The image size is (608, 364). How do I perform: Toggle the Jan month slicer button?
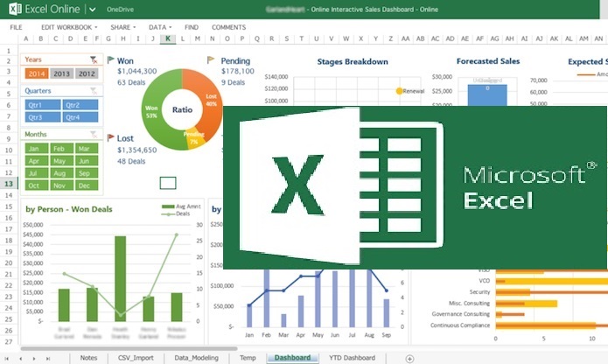[x=37, y=149]
